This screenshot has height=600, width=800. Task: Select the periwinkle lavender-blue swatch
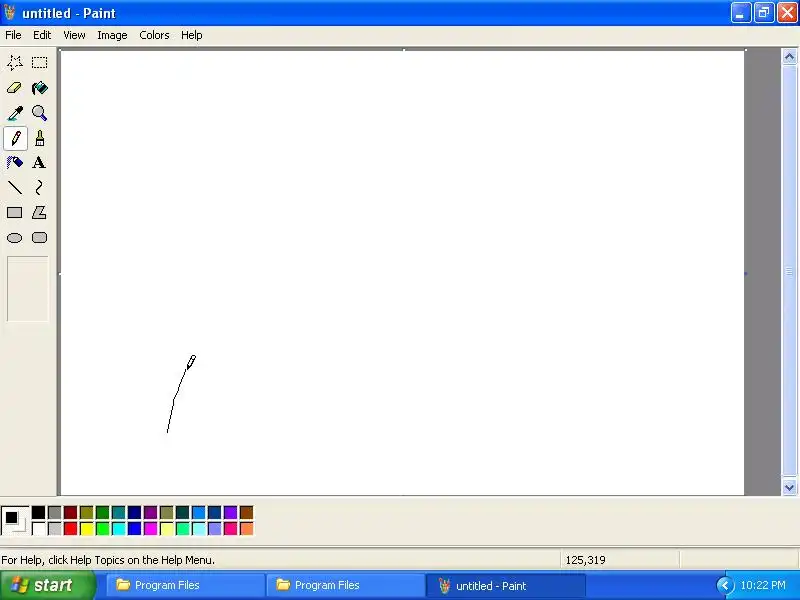coord(215,529)
